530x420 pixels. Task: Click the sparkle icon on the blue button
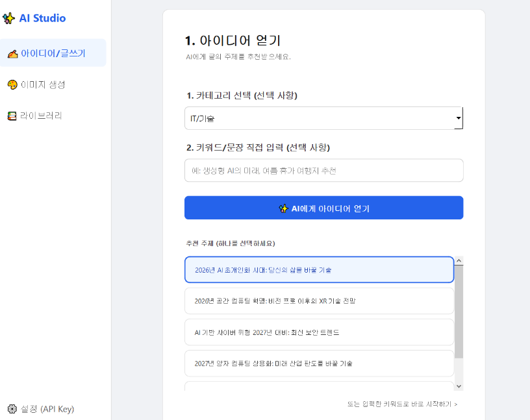283,208
